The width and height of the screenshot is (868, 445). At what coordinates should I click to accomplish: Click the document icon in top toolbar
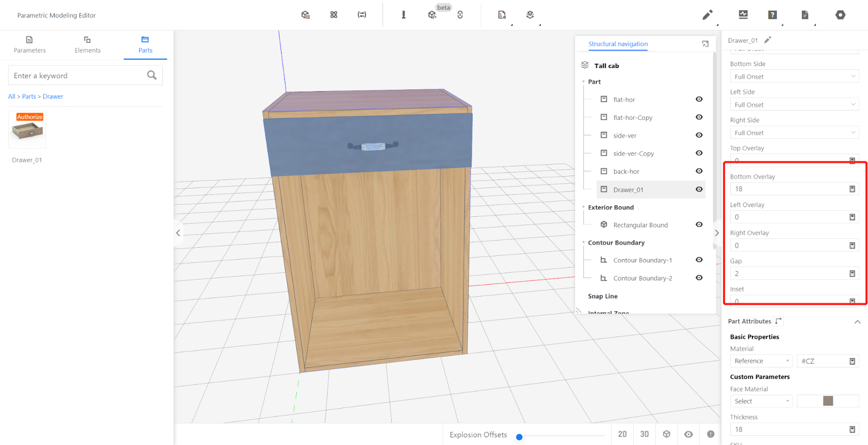point(805,15)
